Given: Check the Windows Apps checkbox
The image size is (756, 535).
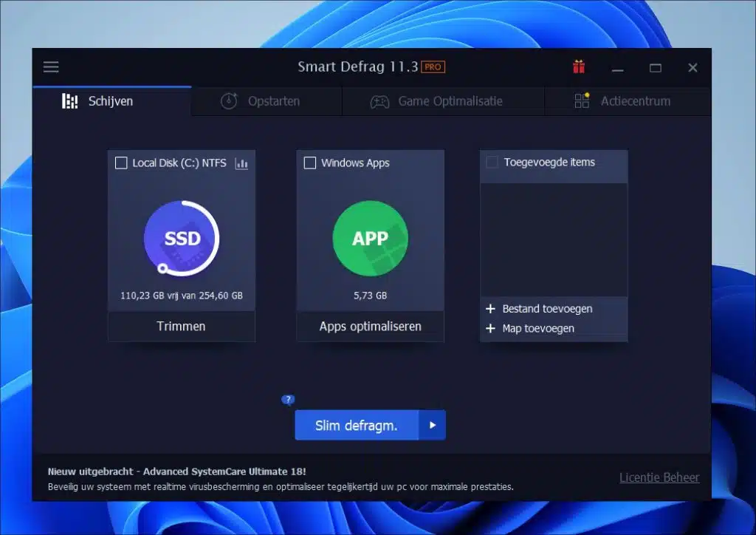Looking at the screenshot, I should click(x=310, y=163).
